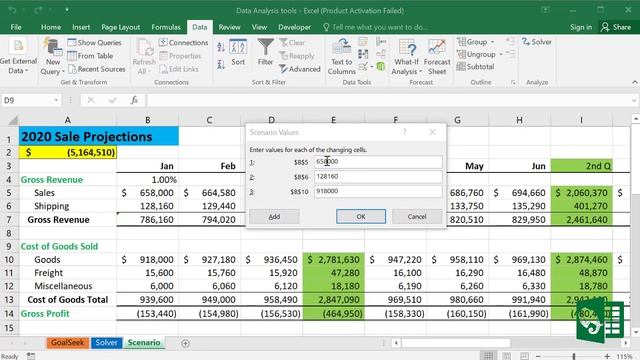Click Flash Fill icon in Data Tools
The image size is (640, 360).
point(363,42)
